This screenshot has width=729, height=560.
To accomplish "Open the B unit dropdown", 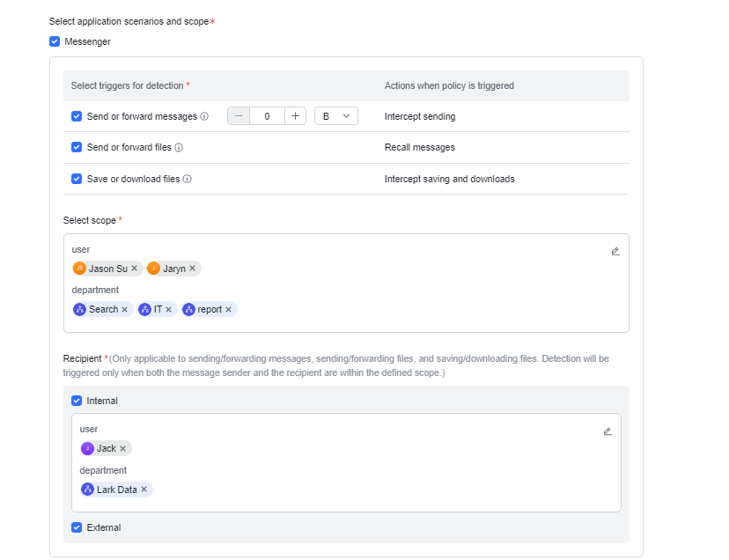I will 336,116.
